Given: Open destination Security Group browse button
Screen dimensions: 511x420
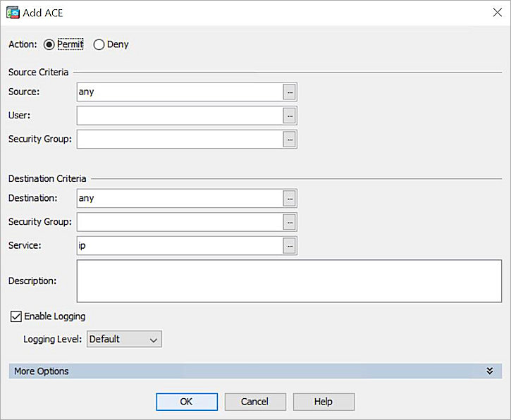Looking at the screenshot, I should (x=290, y=222).
